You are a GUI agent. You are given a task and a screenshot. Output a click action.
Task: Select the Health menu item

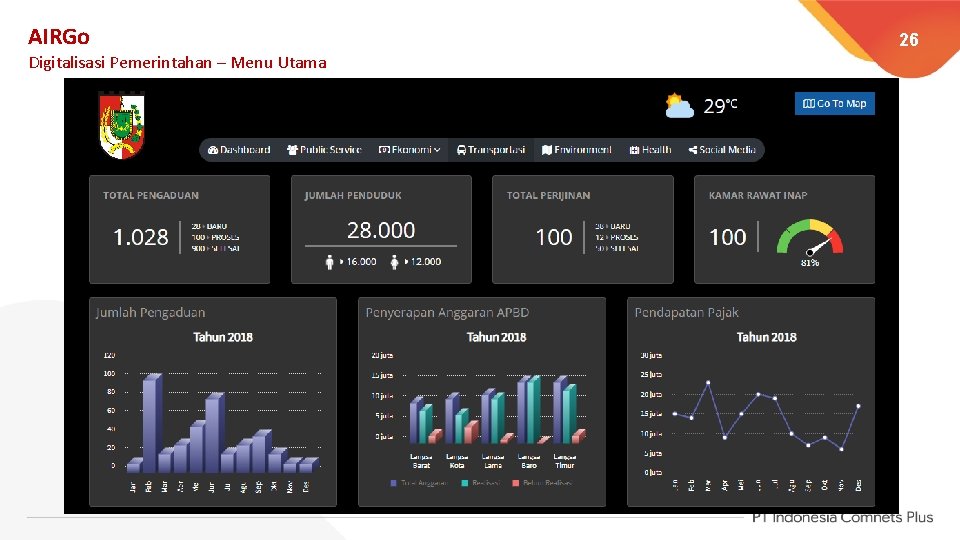click(650, 150)
